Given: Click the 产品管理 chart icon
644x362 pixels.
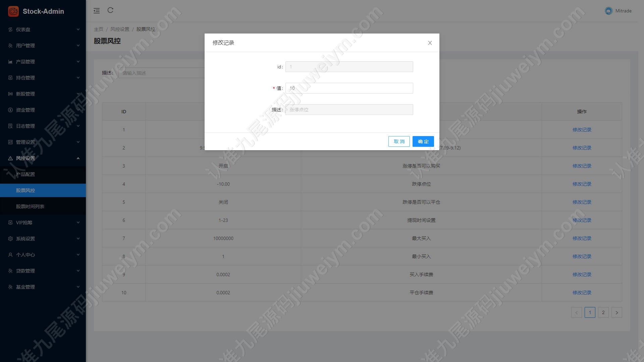Looking at the screenshot, I should (x=10, y=62).
